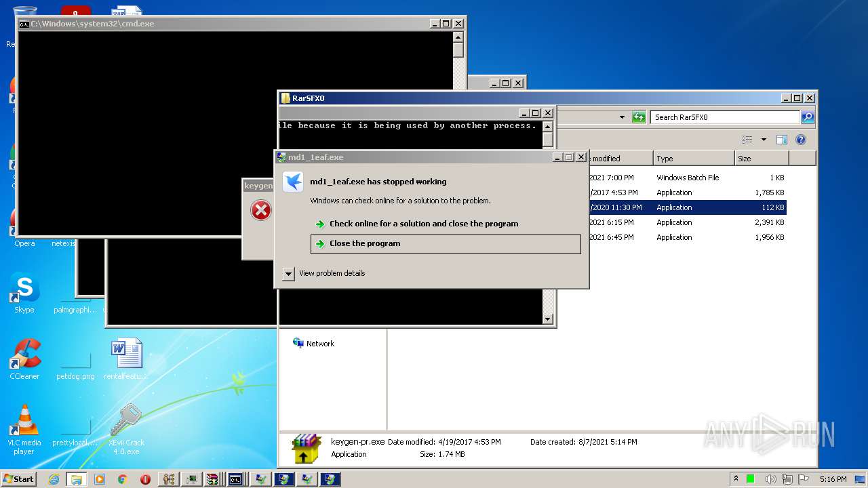
Task: Open the XEvil Crack 4.0.exe desktop icon
Action: click(126, 430)
